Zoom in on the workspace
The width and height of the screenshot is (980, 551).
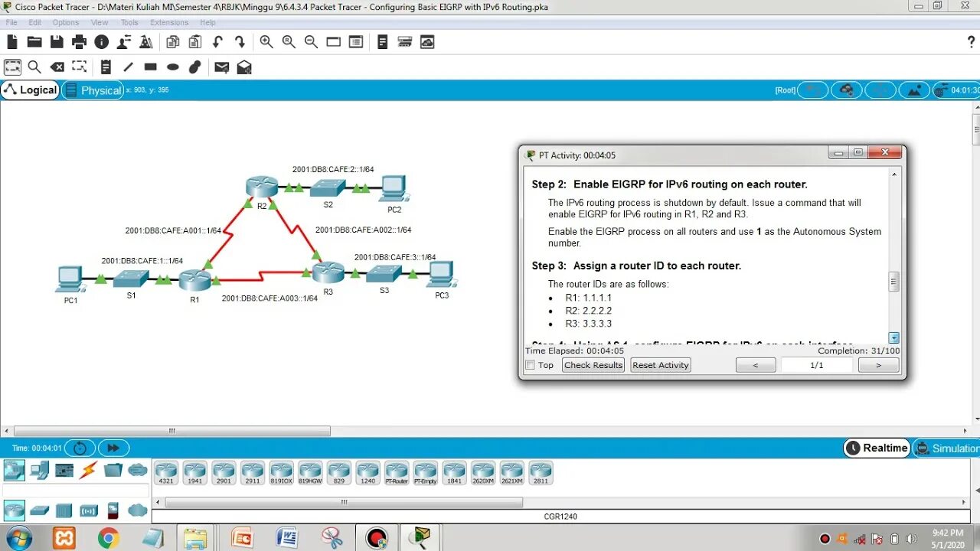pos(266,42)
